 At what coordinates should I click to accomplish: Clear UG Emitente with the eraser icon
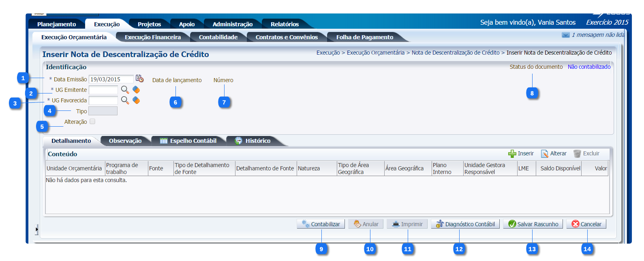[136, 90]
